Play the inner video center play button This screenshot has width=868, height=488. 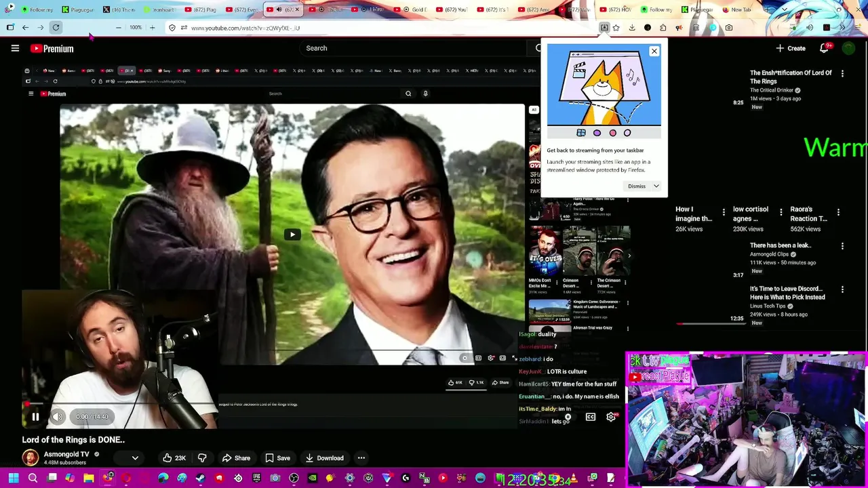[292, 235]
